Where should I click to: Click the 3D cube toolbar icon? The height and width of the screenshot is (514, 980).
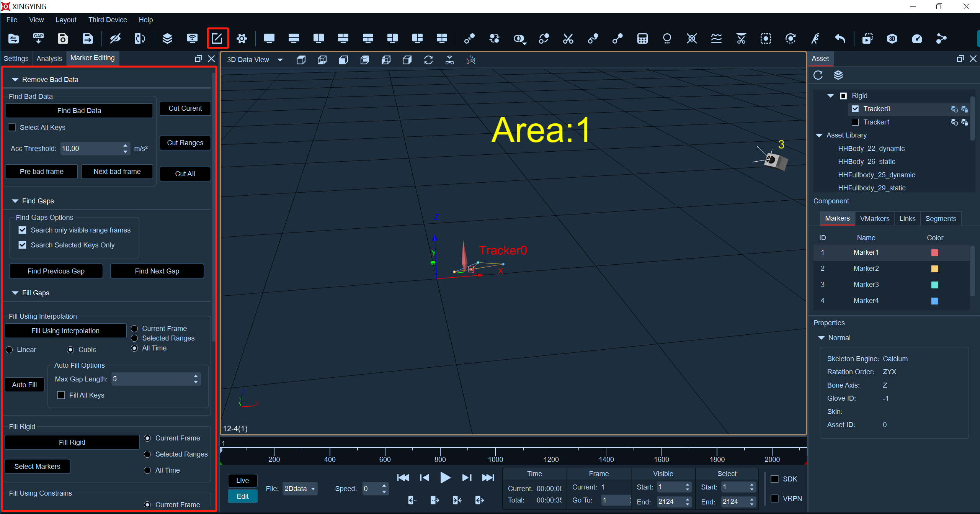pyautogui.click(x=892, y=38)
